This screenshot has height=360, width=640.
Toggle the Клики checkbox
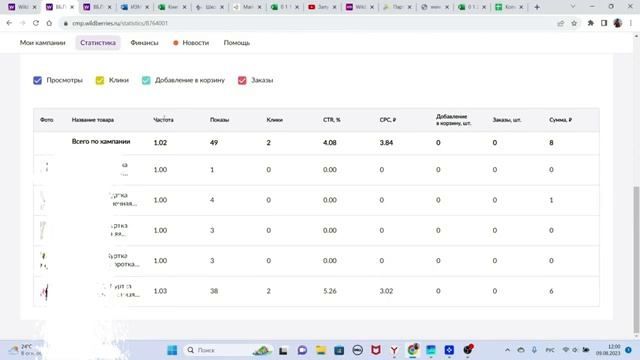tap(100, 80)
